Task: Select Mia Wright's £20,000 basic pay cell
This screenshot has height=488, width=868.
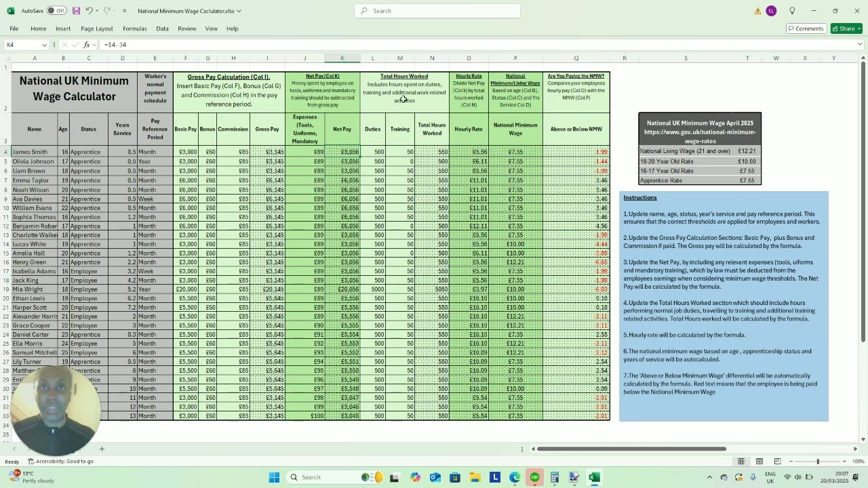Action: [186, 289]
